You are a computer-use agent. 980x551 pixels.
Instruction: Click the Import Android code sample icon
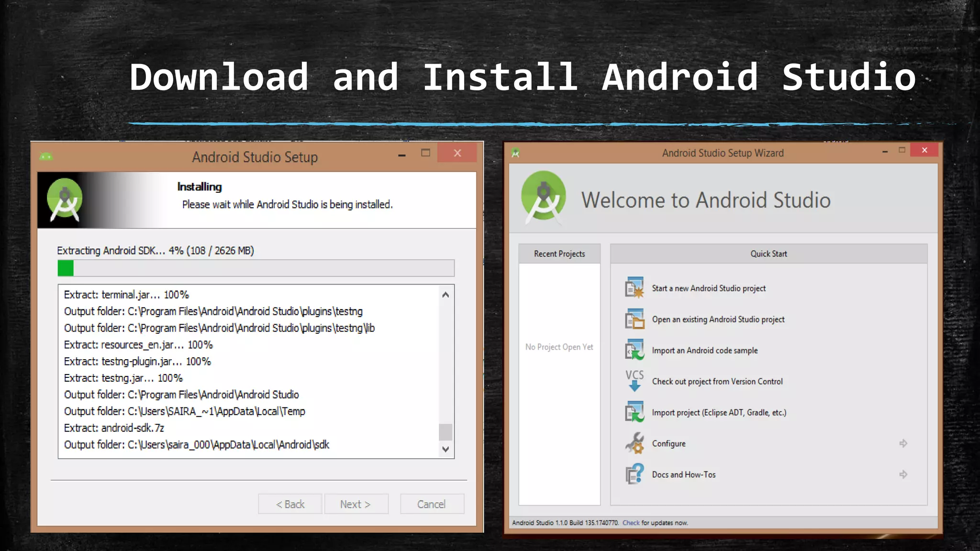point(635,350)
